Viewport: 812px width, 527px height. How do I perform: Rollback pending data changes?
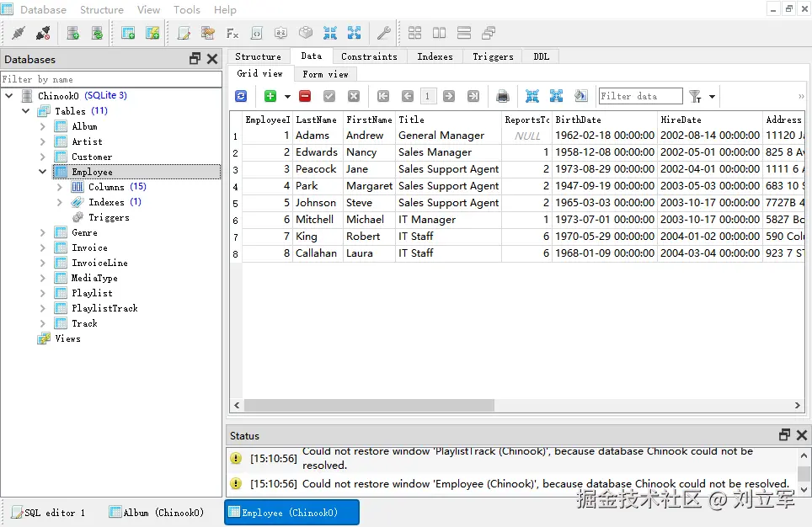[x=352, y=96]
